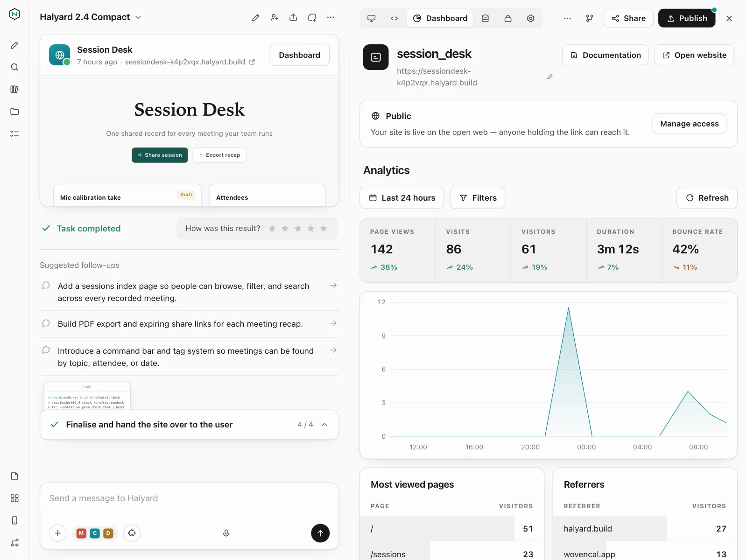
Task: Start a new task with the sidebar pencil icon
Action: tap(14, 45)
